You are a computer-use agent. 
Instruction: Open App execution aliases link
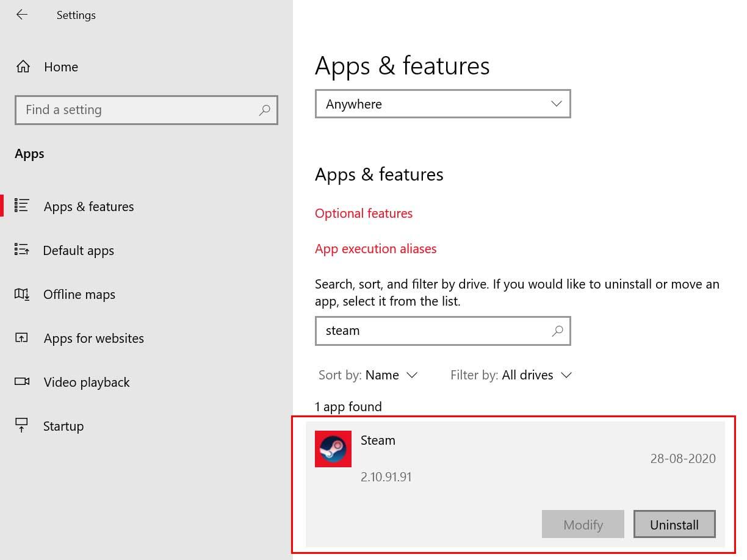pyautogui.click(x=376, y=249)
